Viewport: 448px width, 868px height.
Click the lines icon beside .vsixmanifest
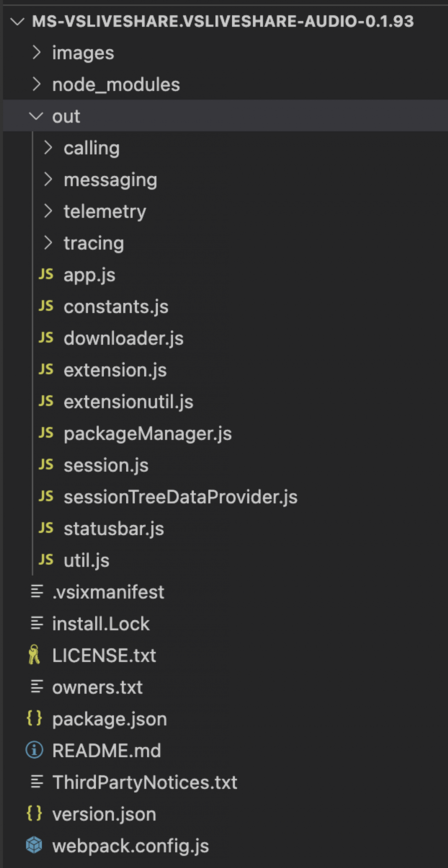(37, 591)
